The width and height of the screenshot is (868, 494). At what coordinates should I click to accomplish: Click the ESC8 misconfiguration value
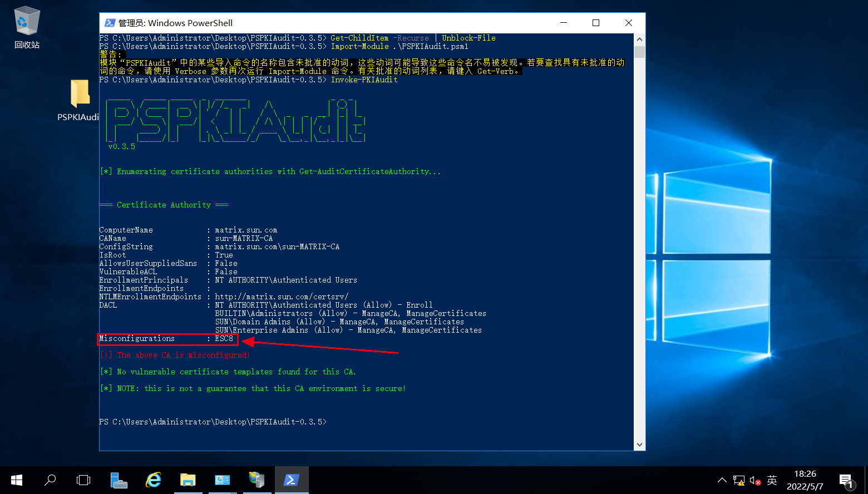click(224, 338)
